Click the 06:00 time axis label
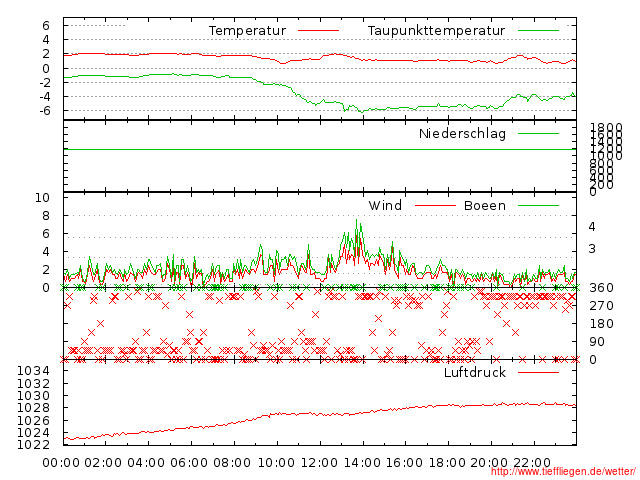Image resolution: width=640 pixels, height=480 pixels. (189, 463)
